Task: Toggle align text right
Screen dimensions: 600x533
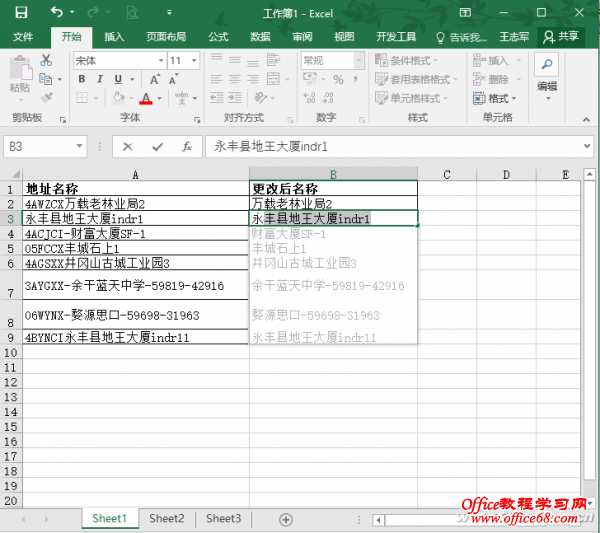Action: tap(253, 79)
